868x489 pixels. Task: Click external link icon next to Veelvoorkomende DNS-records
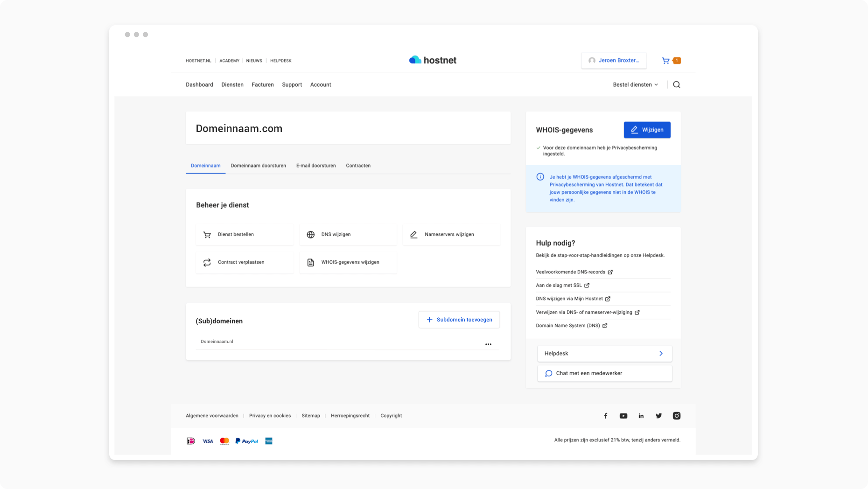tap(610, 272)
